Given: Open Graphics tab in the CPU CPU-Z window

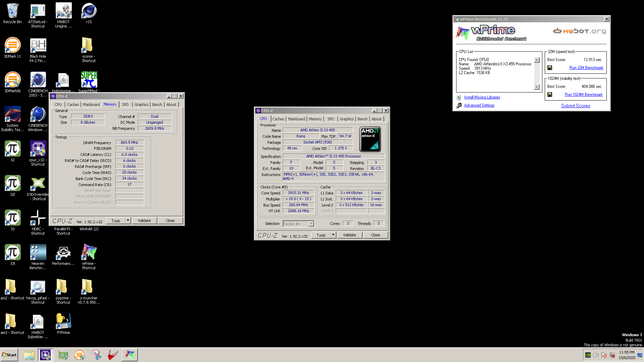Looking at the screenshot, I should 346,119.
